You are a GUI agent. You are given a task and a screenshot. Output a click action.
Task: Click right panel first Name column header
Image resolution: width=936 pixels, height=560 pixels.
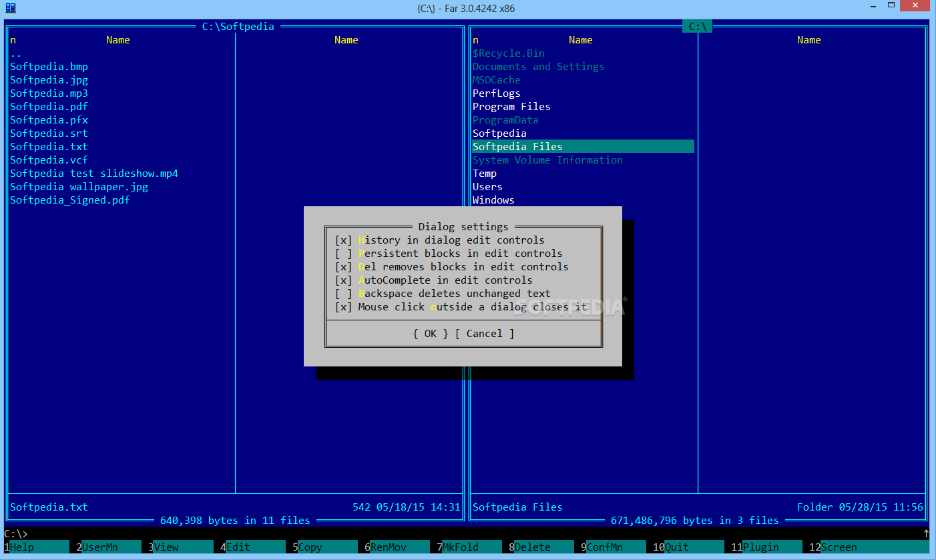pyautogui.click(x=581, y=40)
